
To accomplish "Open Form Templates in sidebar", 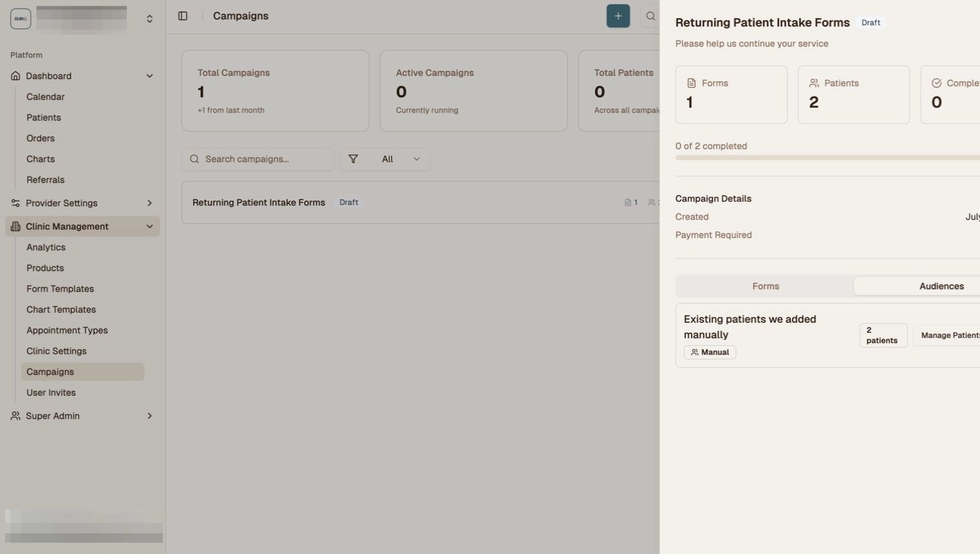I will pyautogui.click(x=60, y=289).
